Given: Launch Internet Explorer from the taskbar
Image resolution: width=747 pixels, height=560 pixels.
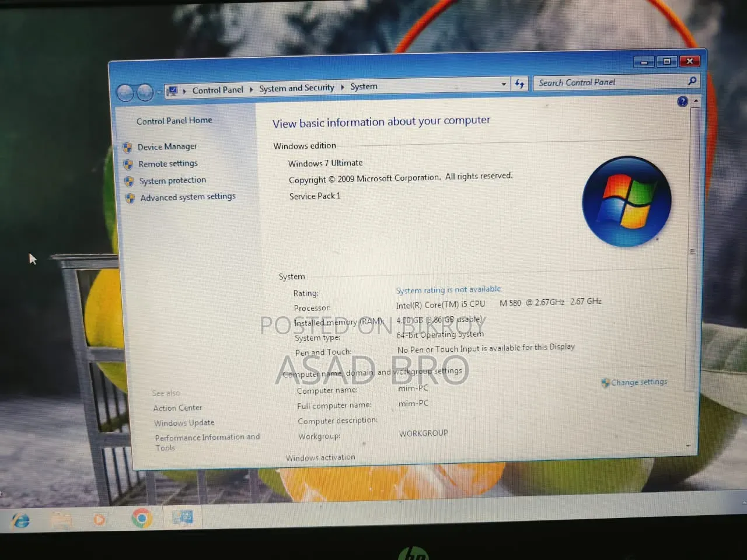Looking at the screenshot, I should point(20,520).
